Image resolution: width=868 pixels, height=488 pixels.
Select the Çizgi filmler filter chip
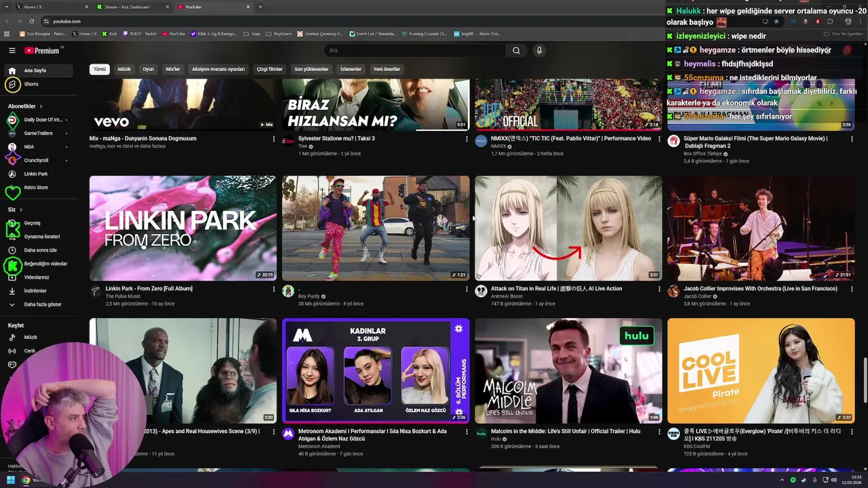[269, 69]
